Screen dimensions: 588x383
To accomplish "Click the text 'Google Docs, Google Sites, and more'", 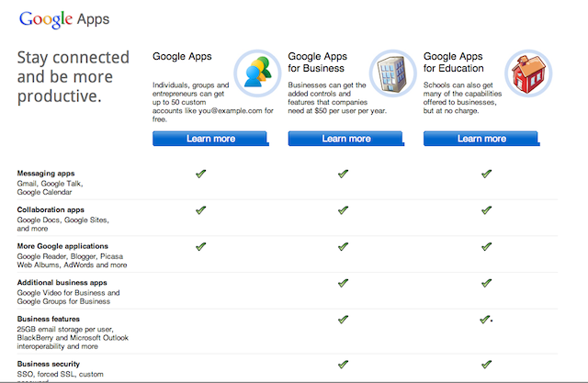I will coord(63,224).
